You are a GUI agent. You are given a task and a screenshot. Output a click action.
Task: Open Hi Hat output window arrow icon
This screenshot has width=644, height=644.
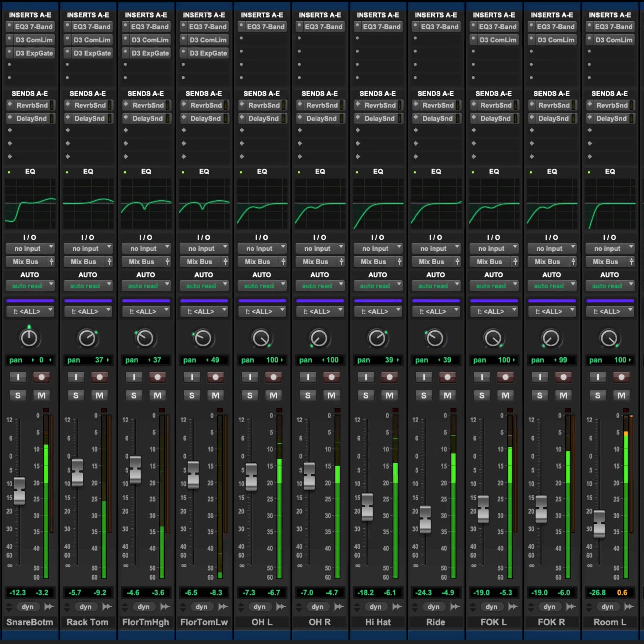[x=397, y=607]
